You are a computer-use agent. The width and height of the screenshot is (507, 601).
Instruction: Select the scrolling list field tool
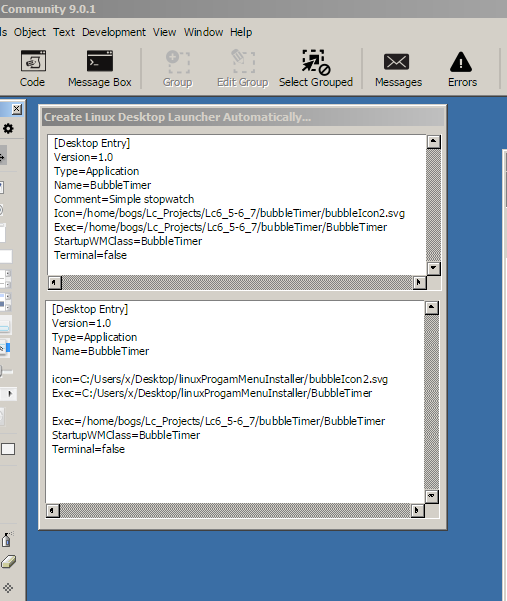coord(5,302)
